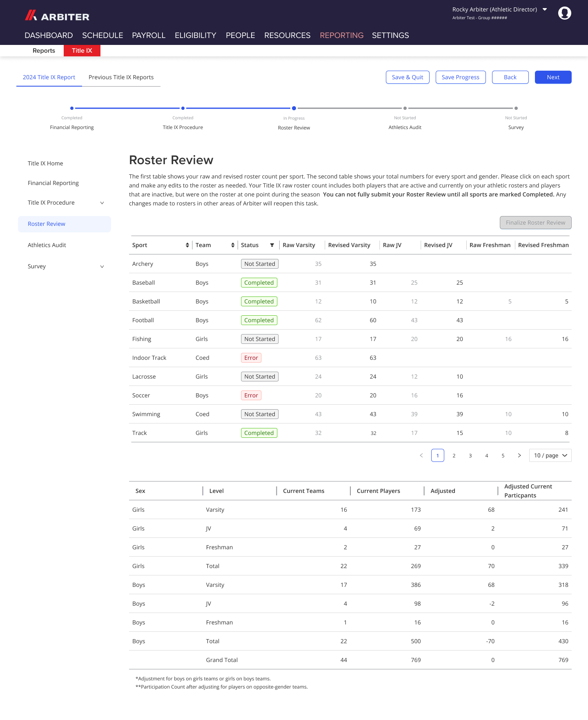Screen dimensions: 588x720
Task: Jump to the Survey progress step
Action: 516,118
